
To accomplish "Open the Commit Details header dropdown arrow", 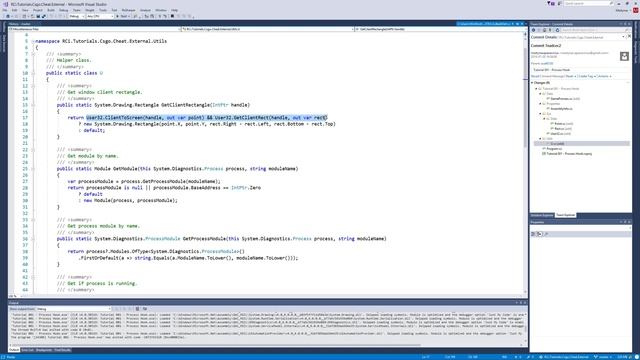I will point(623,37).
